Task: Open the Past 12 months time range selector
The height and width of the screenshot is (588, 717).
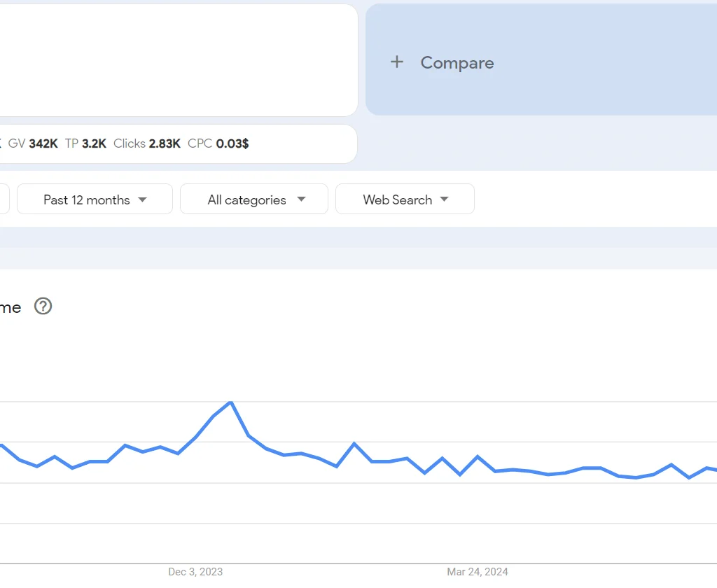Action: (x=95, y=199)
